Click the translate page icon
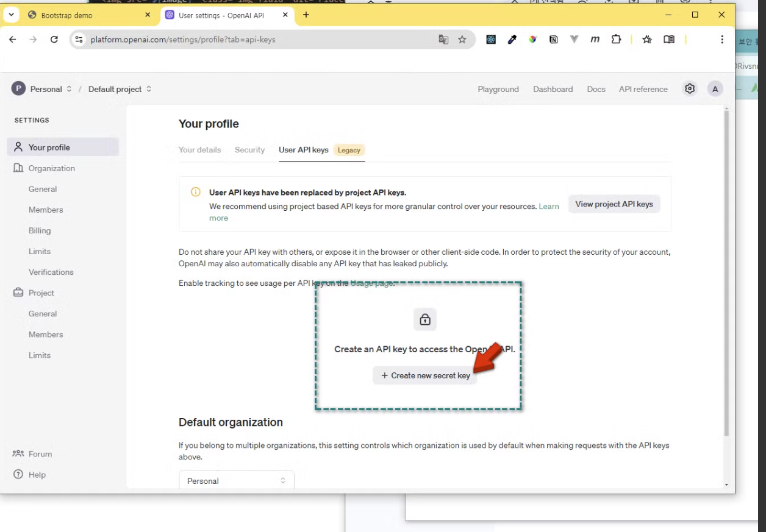766x532 pixels. pyautogui.click(x=443, y=40)
